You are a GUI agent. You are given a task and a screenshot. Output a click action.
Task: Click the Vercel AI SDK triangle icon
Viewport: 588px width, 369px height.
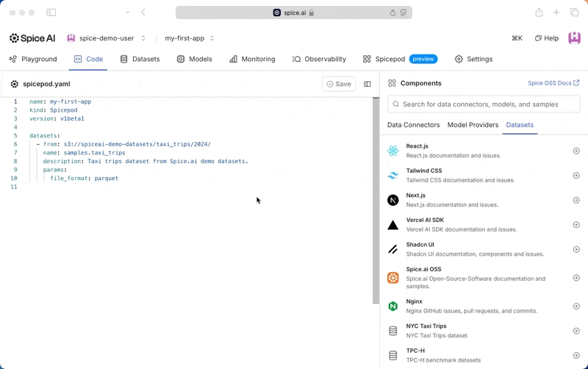393,225
